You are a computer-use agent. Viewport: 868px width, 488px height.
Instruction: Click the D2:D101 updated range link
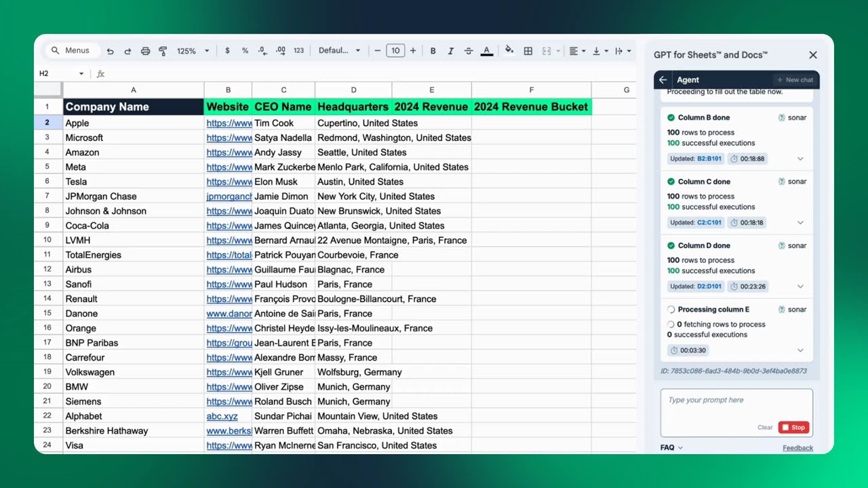tap(709, 286)
